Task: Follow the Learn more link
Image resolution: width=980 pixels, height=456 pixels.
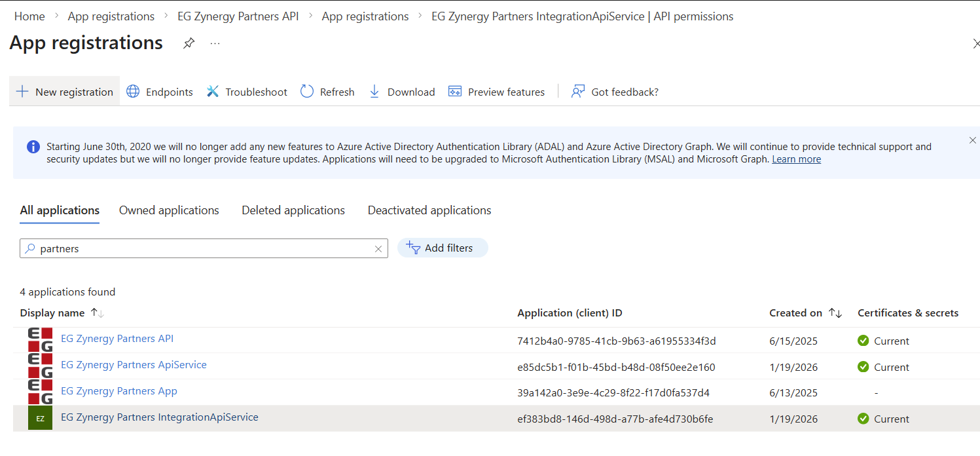Action: [796, 159]
